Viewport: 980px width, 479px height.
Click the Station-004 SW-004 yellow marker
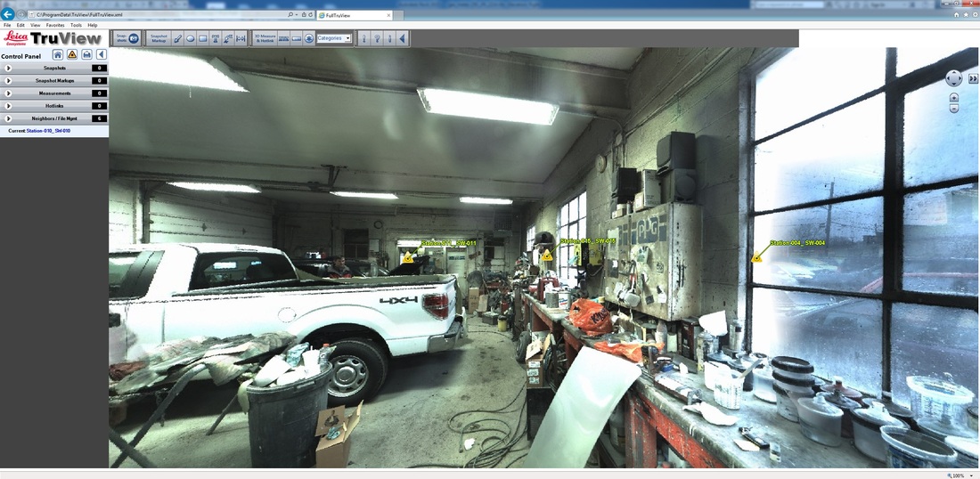756,256
